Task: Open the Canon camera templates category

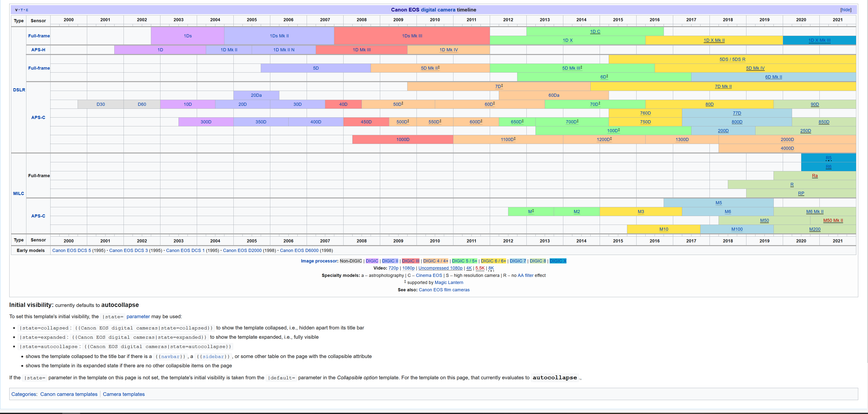Action: [x=69, y=394]
